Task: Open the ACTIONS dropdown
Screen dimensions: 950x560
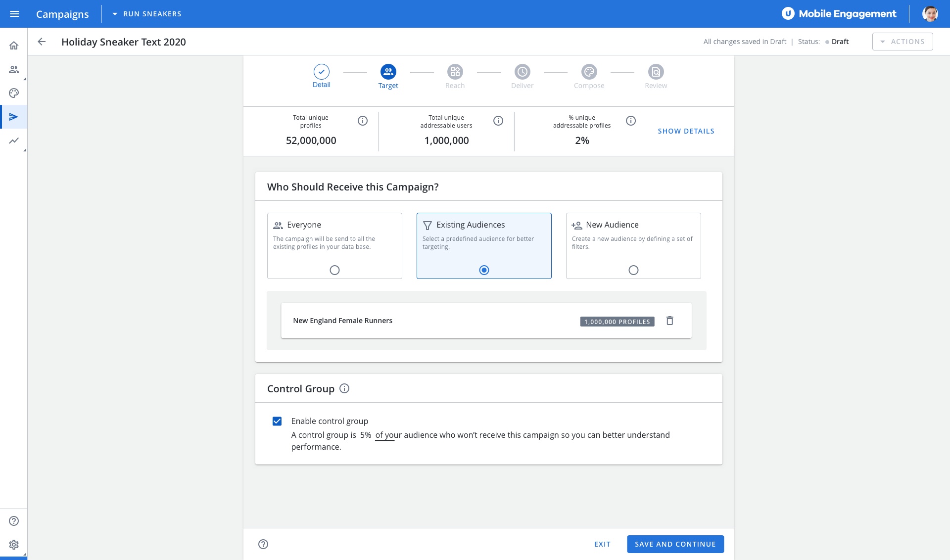Action: (902, 42)
